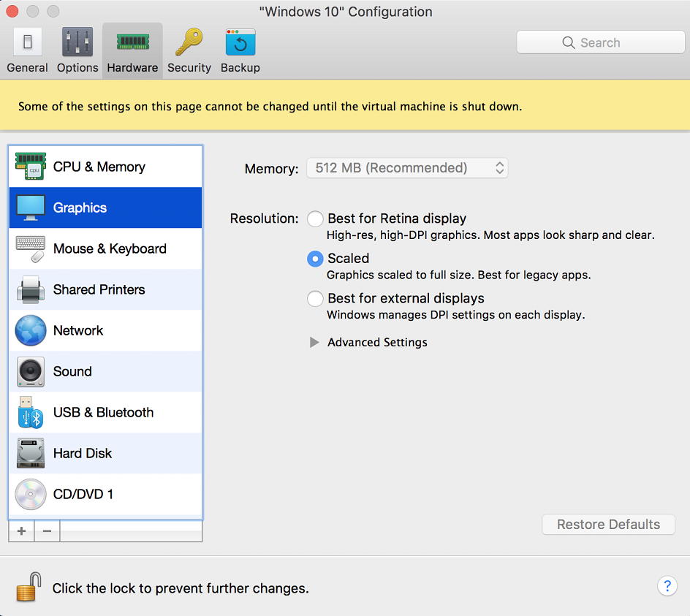690x616 pixels.
Task: Click into the Search field
Action: coord(601,42)
